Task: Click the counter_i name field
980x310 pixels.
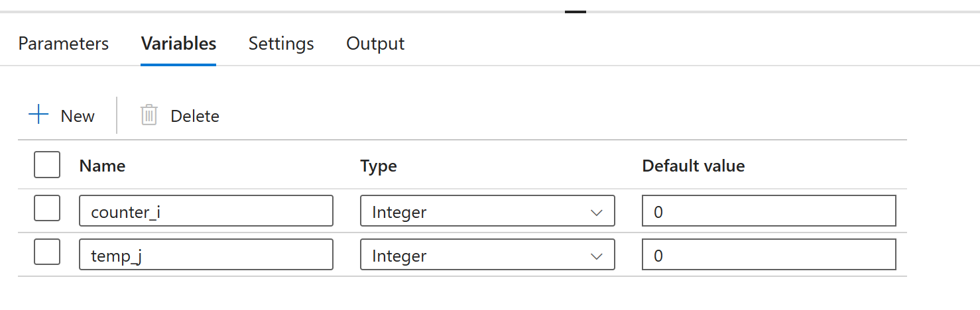Action: [206, 211]
